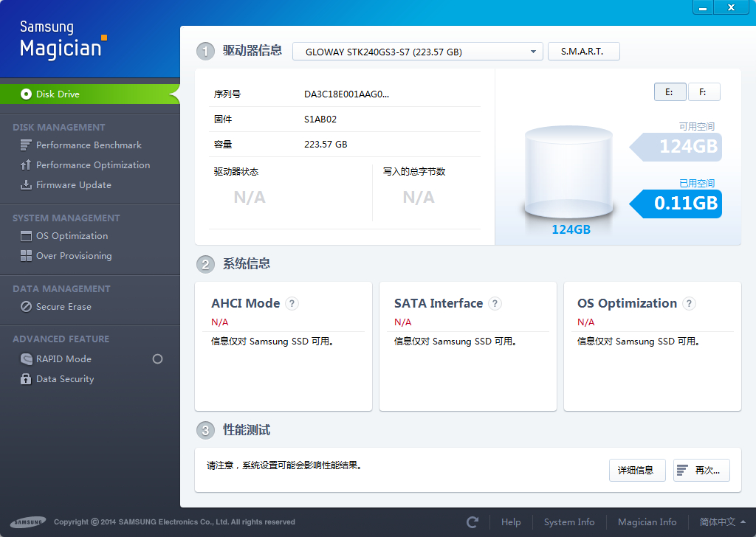The width and height of the screenshot is (756, 537).
Task: Show the AHCI Mode help tooltip
Action: click(x=292, y=303)
